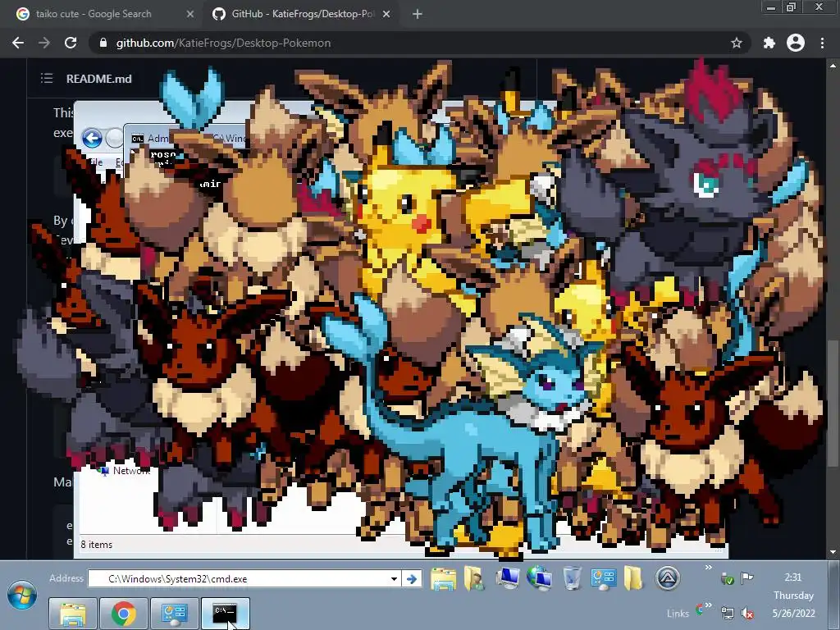Click the Links toolbar label
The image size is (840, 630).
tap(678, 614)
